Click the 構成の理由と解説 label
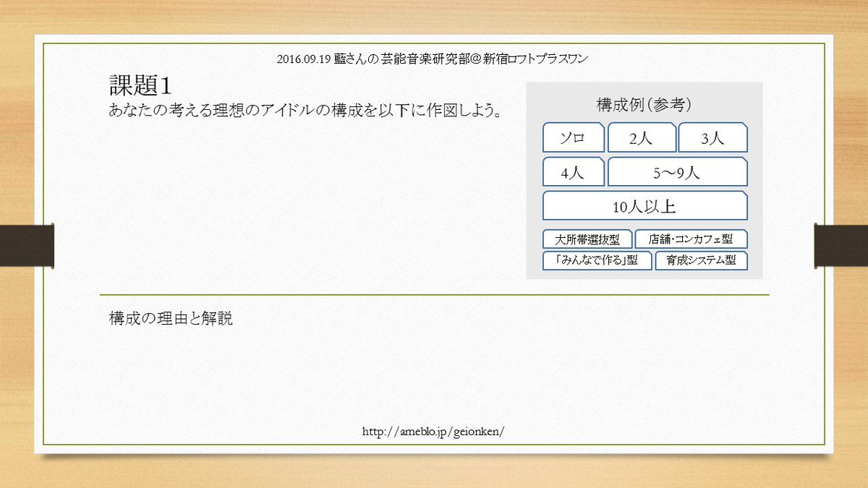 click(x=171, y=318)
